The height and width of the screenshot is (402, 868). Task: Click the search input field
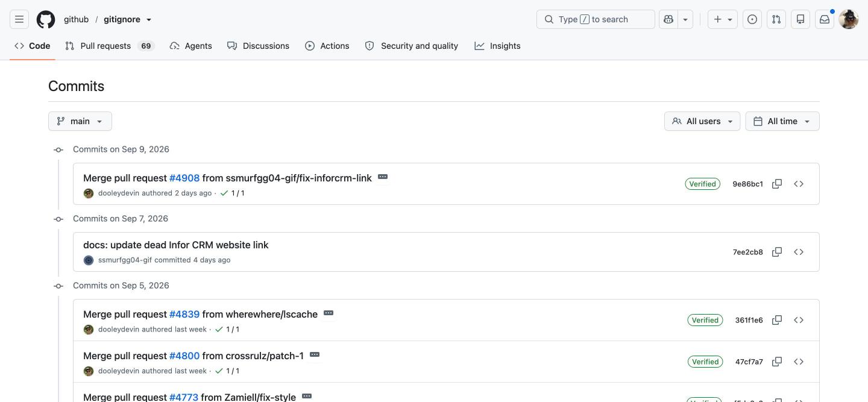[596, 19]
